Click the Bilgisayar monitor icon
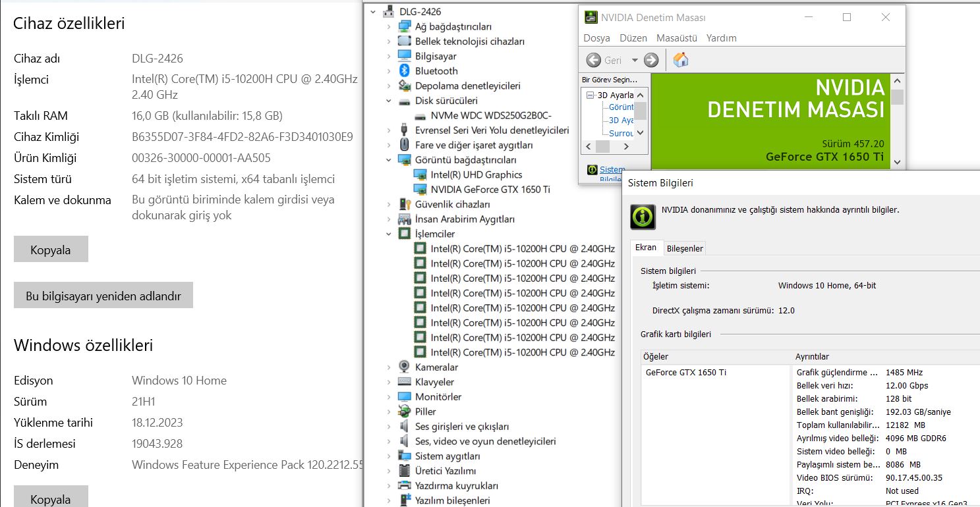Screen dimensions: 980x507 pyautogui.click(x=404, y=57)
